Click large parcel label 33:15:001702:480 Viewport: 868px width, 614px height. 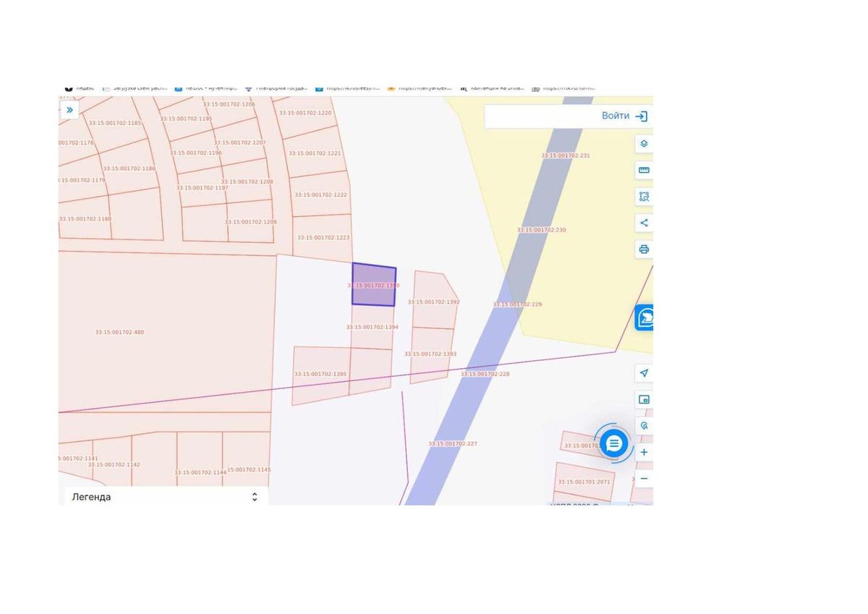119,332
